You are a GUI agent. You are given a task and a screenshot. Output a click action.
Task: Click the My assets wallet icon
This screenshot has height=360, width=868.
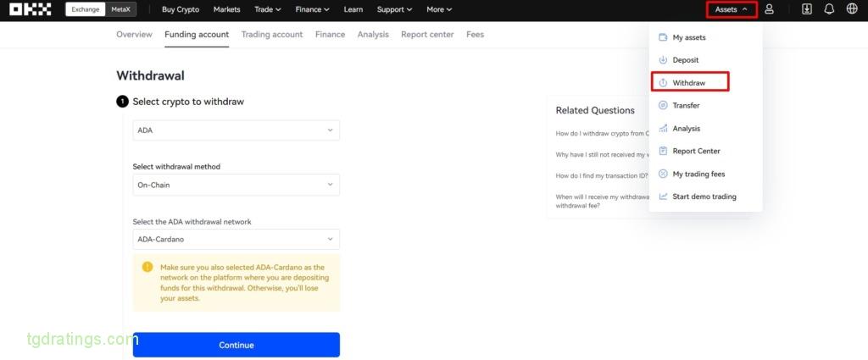coord(663,37)
